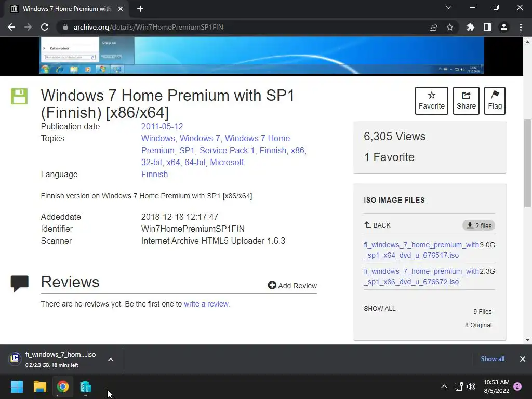The height and width of the screenshot is (399, 532).
Task: Click the Add Review button
Action: pos(292,286)
